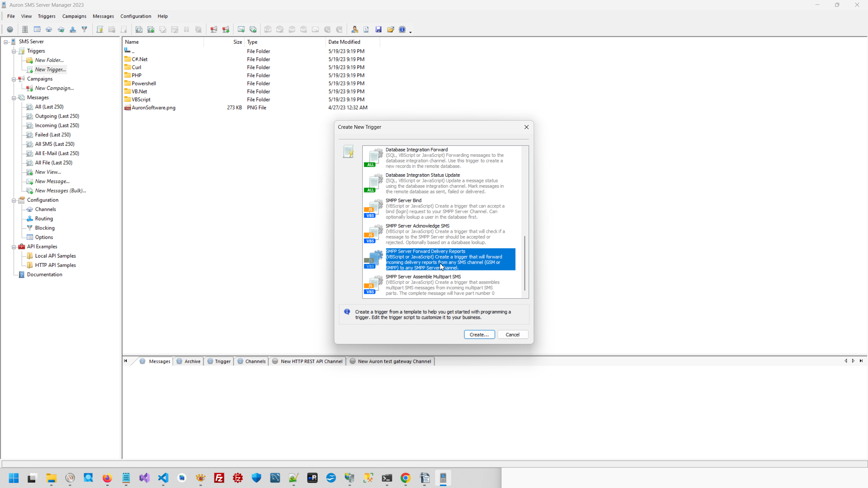This screenshot has width=868, height=488.
Task: Click the gear settings toolbar icon
Action: [10, 29]
